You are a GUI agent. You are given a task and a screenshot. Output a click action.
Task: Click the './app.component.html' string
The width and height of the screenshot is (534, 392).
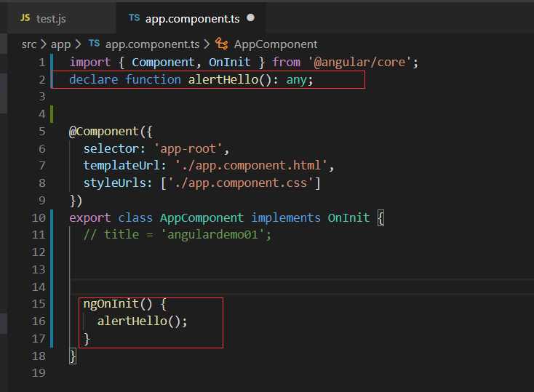[x=251, y=166]
